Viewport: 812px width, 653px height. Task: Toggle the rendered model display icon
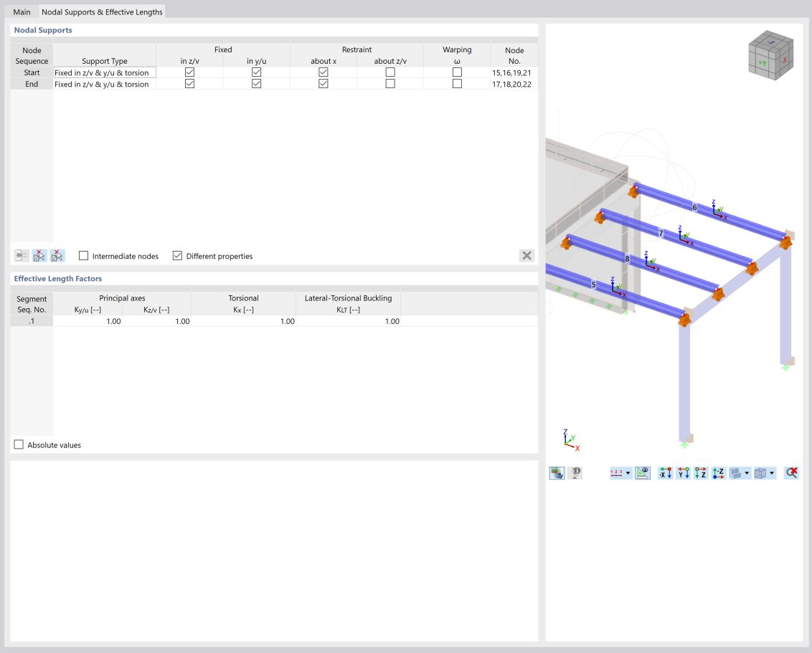click(557, 472)
